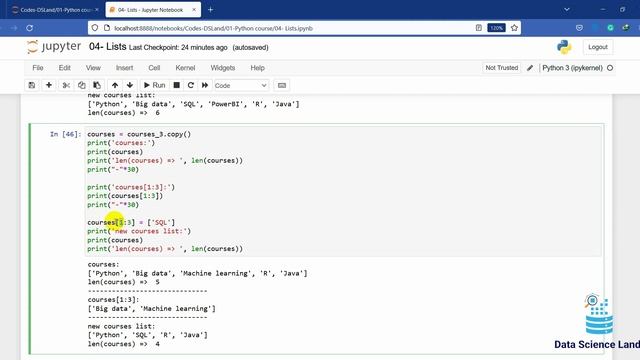Click the kernel idle circle indicator
The width and height of the screenshot is (640, 360).
point(610,68)
